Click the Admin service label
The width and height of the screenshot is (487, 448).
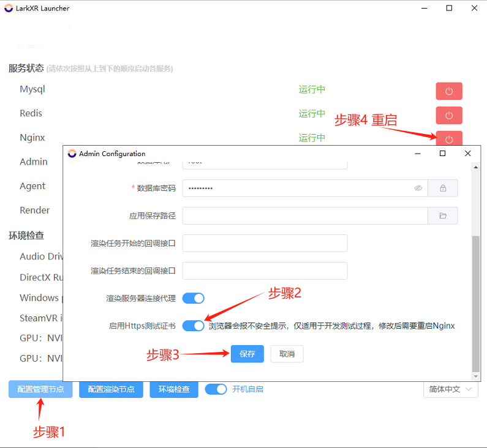pos(34,162)
